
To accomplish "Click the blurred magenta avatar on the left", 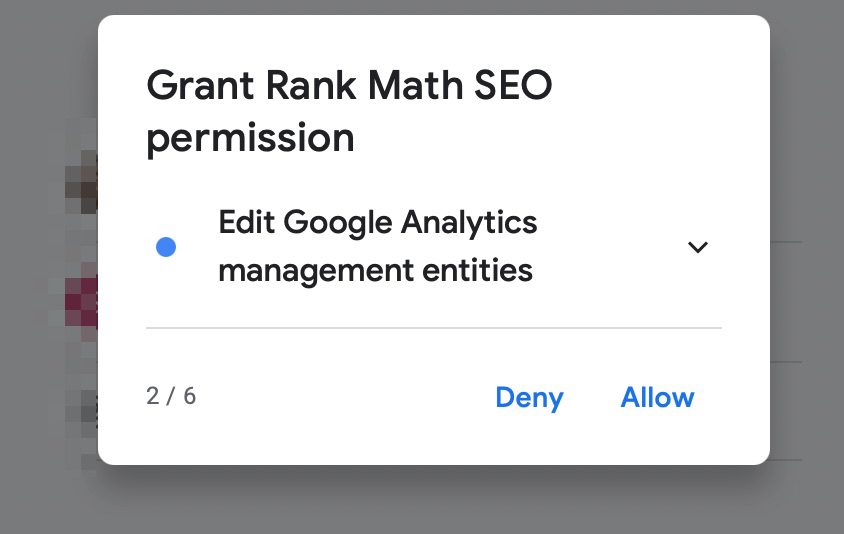I will [82, 300].
